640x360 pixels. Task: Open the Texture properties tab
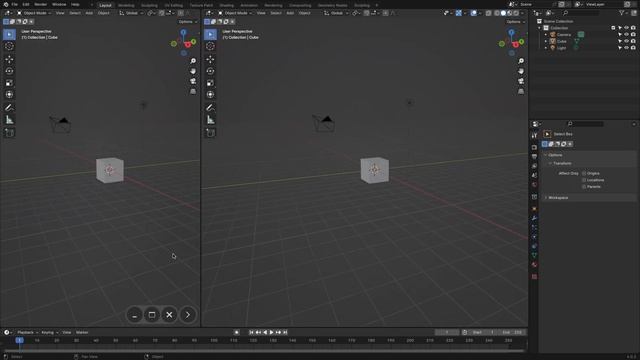(x=534, y=277)
